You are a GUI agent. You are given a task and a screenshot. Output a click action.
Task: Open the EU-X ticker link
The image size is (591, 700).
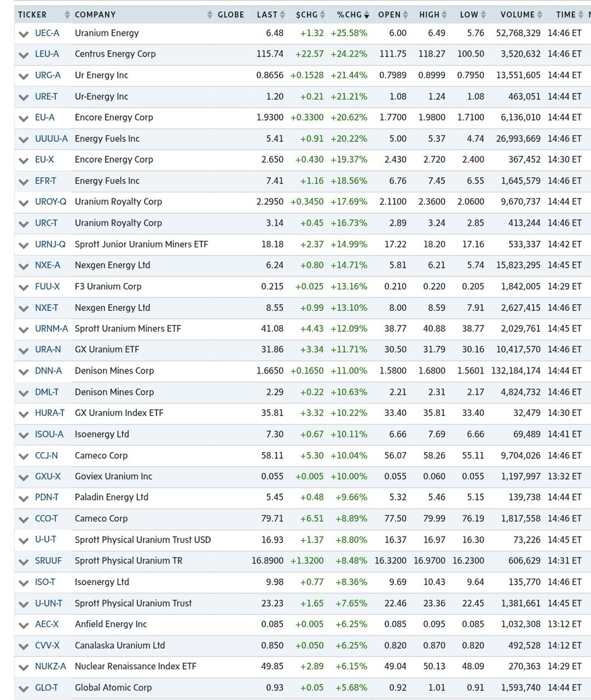(44, 159)
